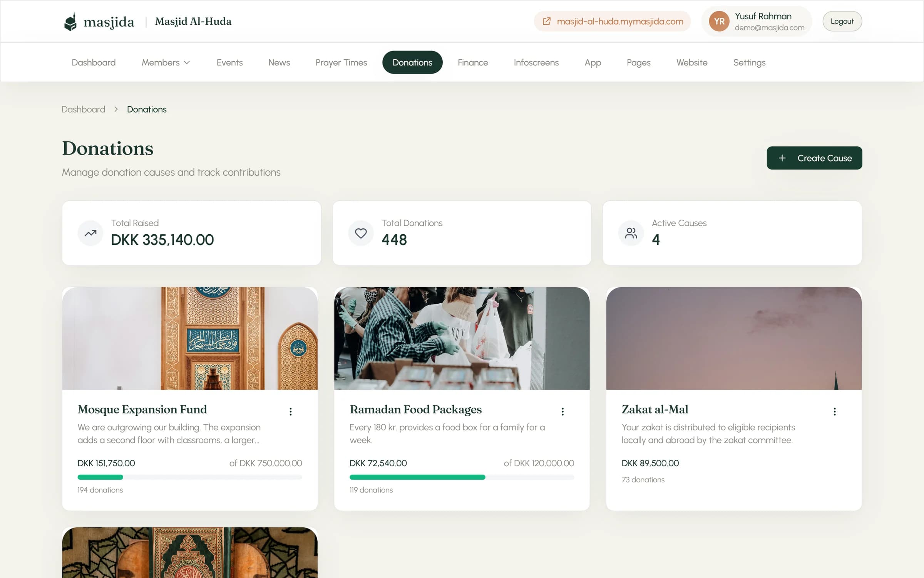Select the Donations nav tab
Image resolution: width=924 pixels, height=578 pixels.
click(412, 62)
